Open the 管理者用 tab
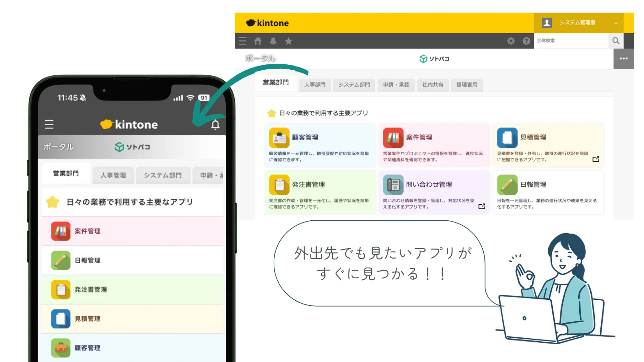Viewport: 644px width, 362px height. pyautogui.click(x=467, y=85)
